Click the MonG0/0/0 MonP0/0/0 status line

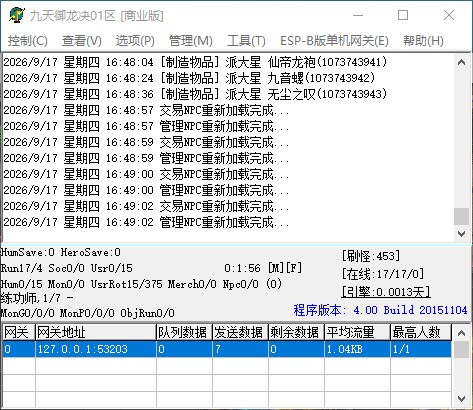coord(88,313)
